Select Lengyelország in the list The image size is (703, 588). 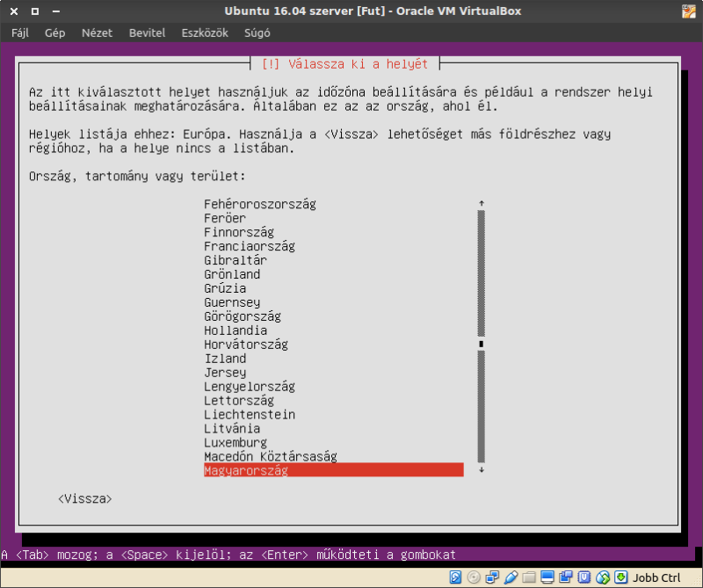click(x=250, y=387)
